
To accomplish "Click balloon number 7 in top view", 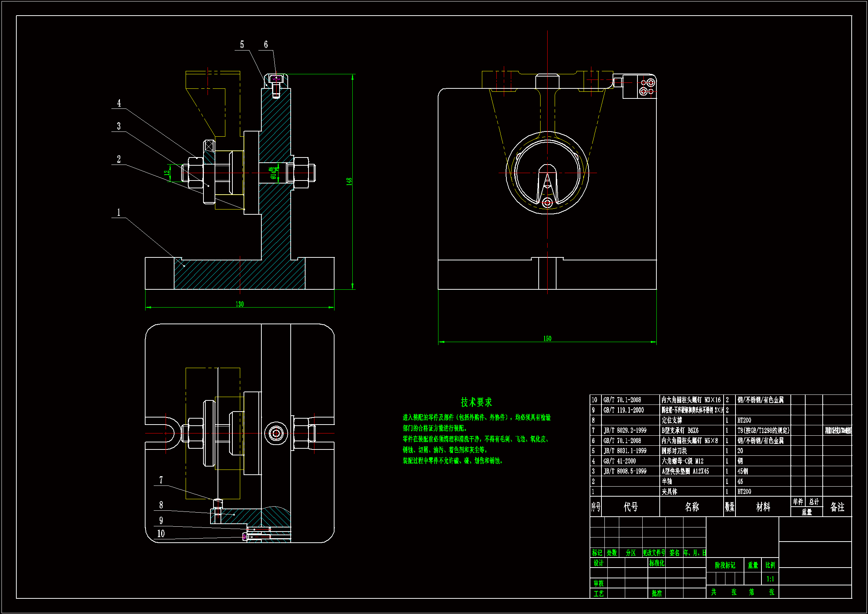I will click(161, 480).
